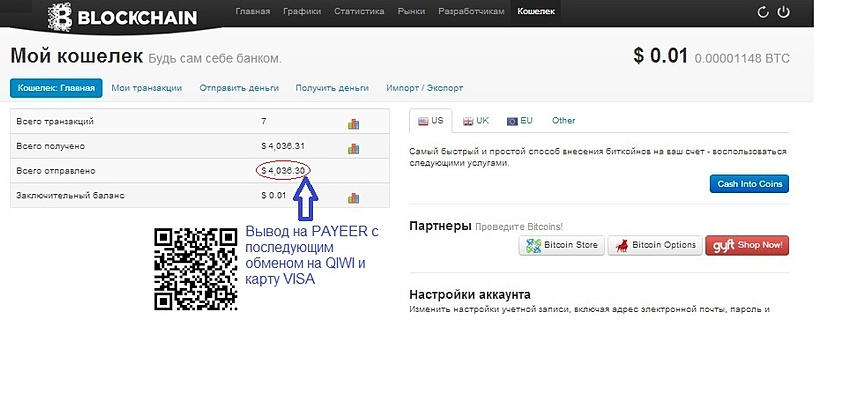Switch to the UK tab
The height and width of the screenshot is (394, 843).
tap(476, 121)
